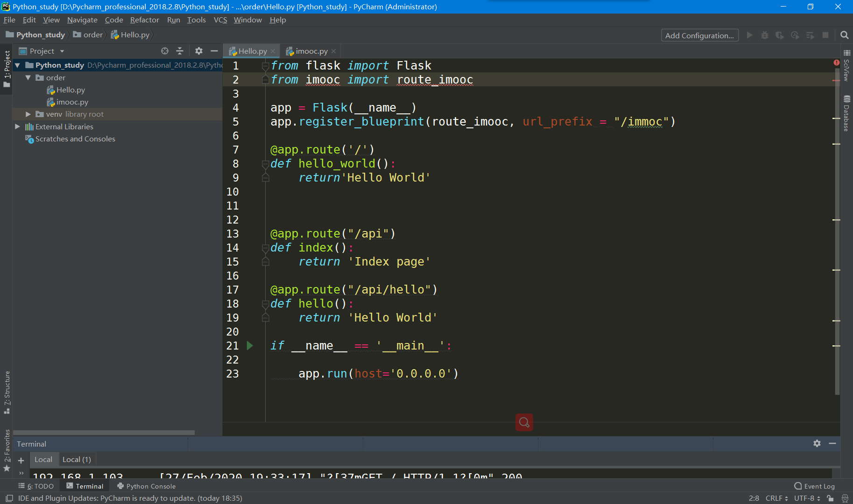Click the Python_study breadcrumb
The image size is (853, 504).
pyautogui.click(x=35, y=35)
